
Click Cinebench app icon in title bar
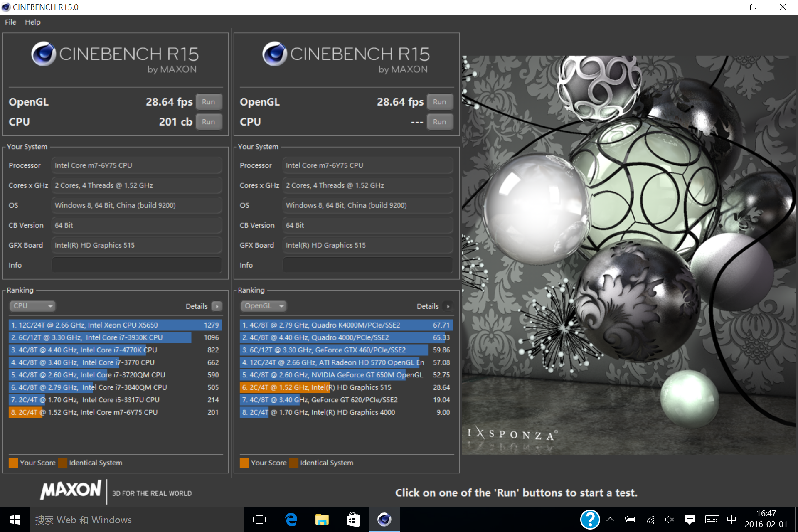[x=6, y=7]
